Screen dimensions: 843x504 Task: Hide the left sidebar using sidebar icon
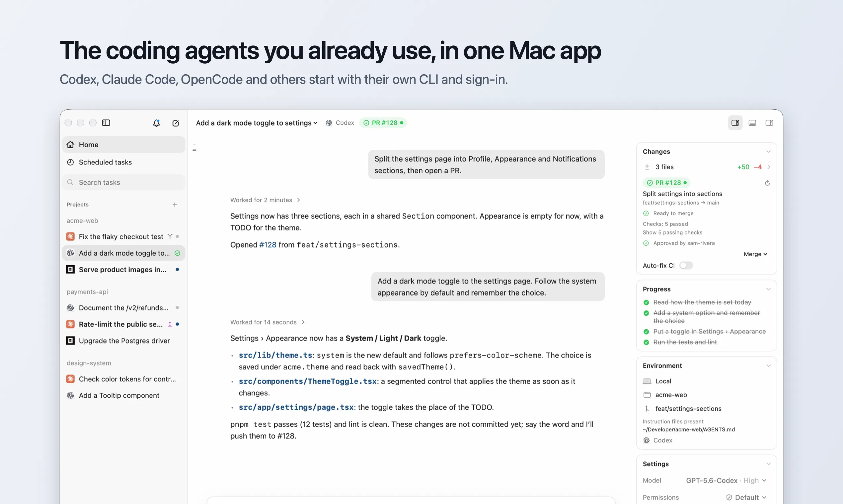pos(106,123)
